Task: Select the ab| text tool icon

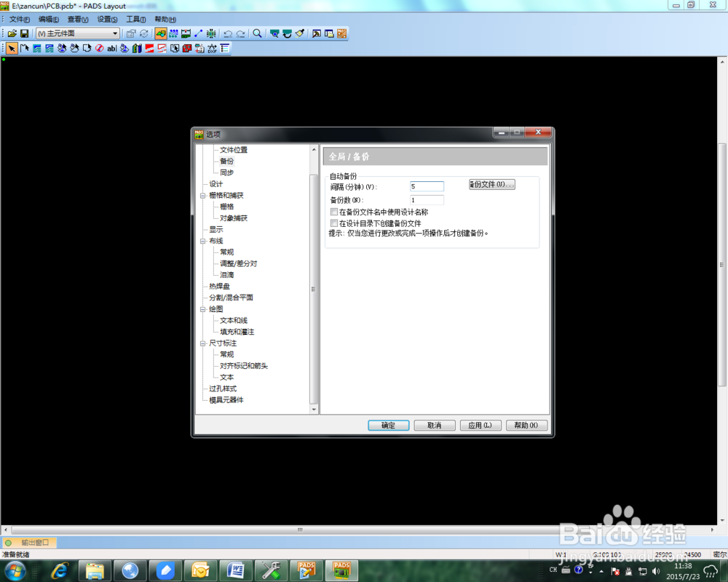Action: pyautogui.click(x=112, y=48)
